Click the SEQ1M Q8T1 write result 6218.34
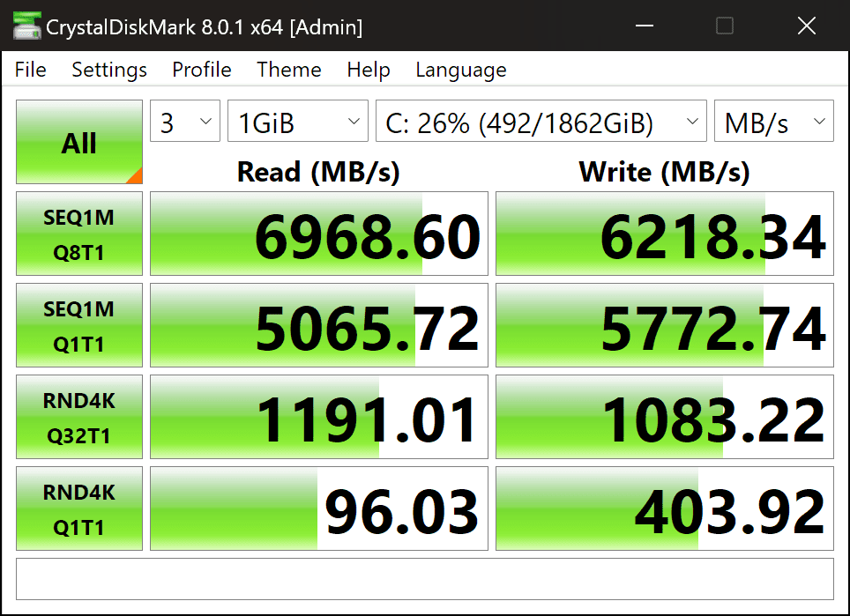Screen dimensions: 850x616 665,234
